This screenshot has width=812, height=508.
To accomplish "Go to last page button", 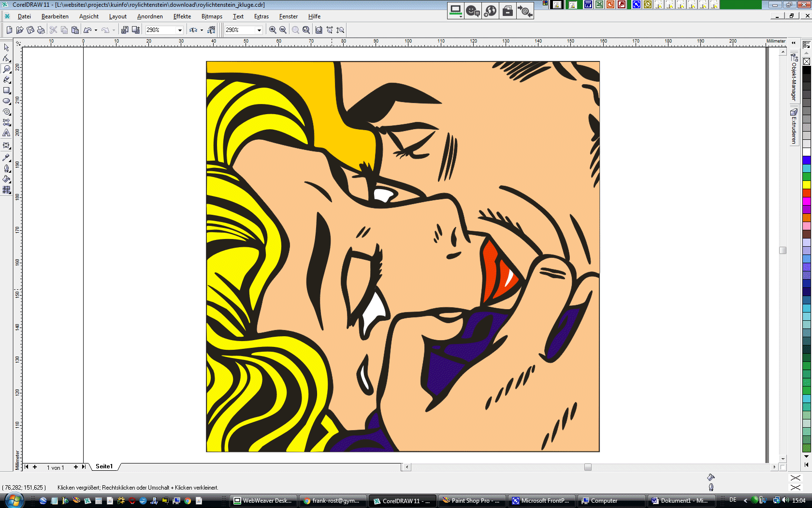I will (84, 467).
